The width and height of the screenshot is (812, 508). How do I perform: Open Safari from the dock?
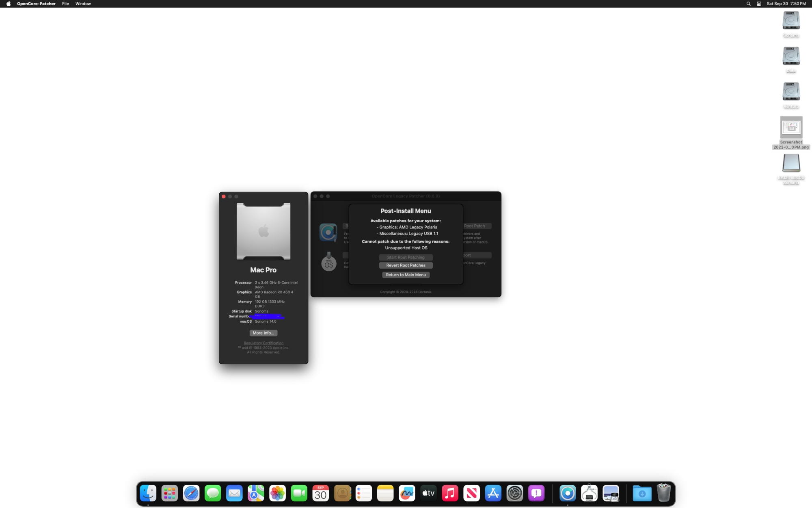pyautogui.click(x=191, y=493)
